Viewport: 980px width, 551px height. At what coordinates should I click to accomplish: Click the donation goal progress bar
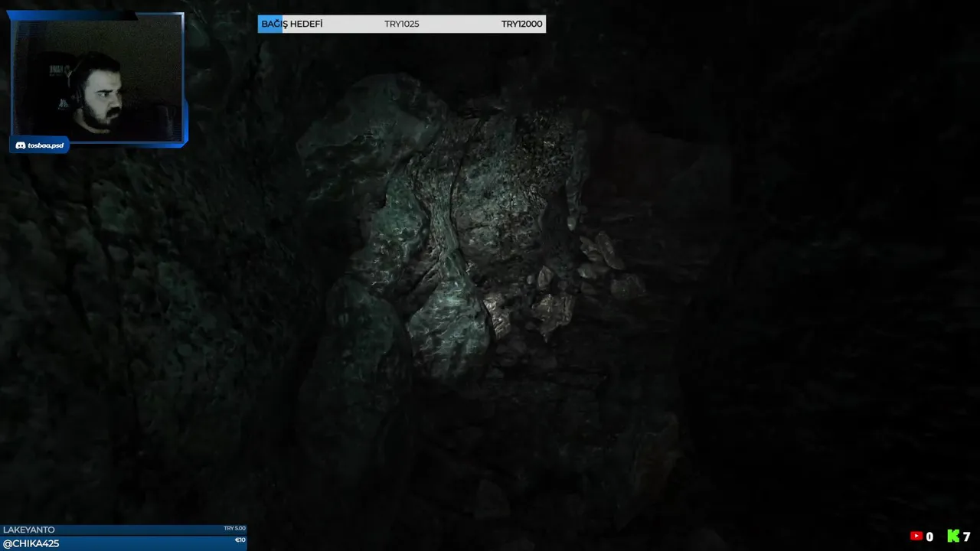402,24
